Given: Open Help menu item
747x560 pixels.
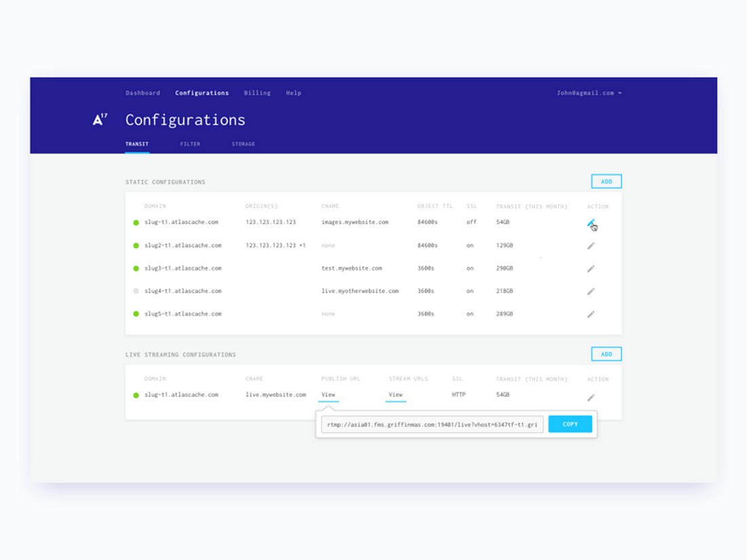Looking at the screenshot, I should pyautogui.click(x=293, y=93).
